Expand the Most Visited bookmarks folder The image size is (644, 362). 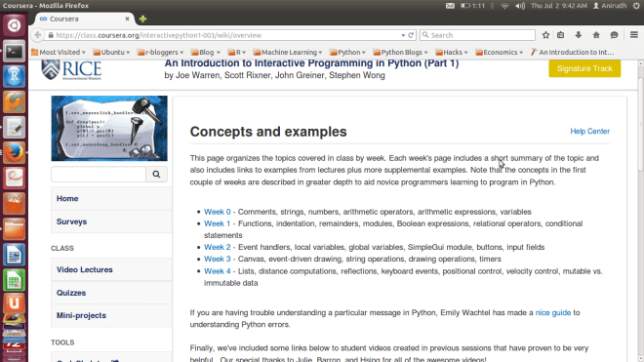[x=59, y=52]
